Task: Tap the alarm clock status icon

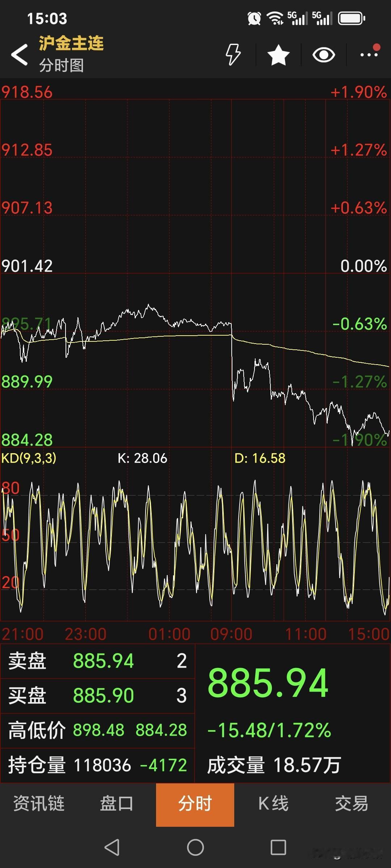Action: pyautogui.click(x=254, y=18)
